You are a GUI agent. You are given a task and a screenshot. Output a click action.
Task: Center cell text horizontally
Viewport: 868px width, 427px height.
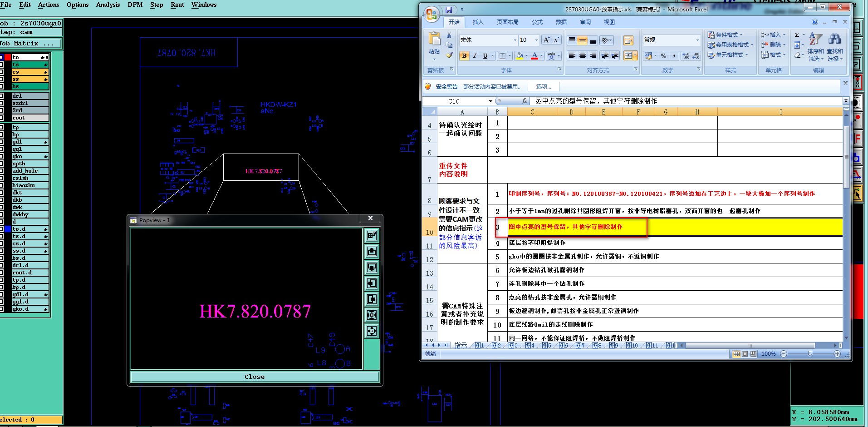click(x=582, y=55)
